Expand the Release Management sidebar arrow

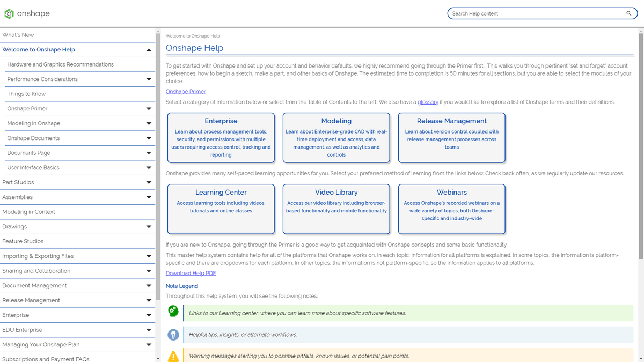149,300
